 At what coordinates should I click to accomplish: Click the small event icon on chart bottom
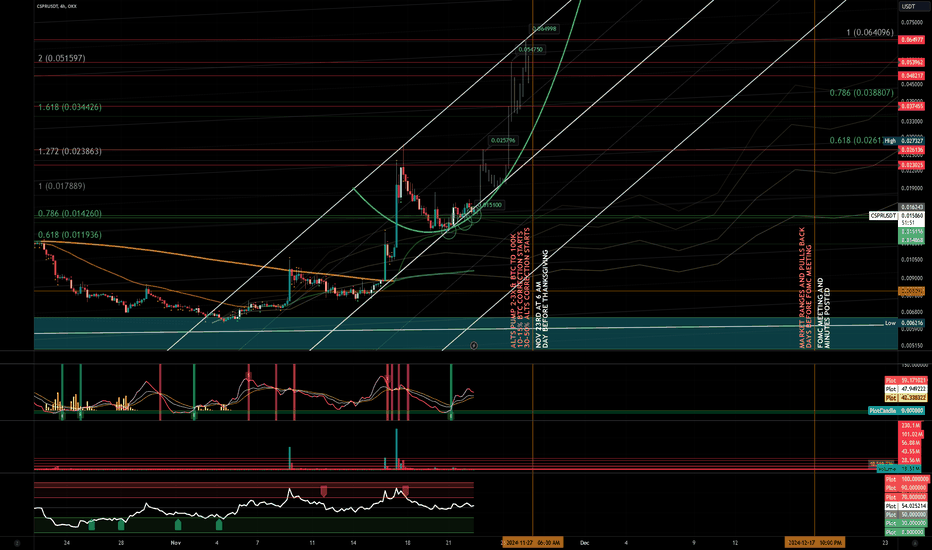point(474,345)
